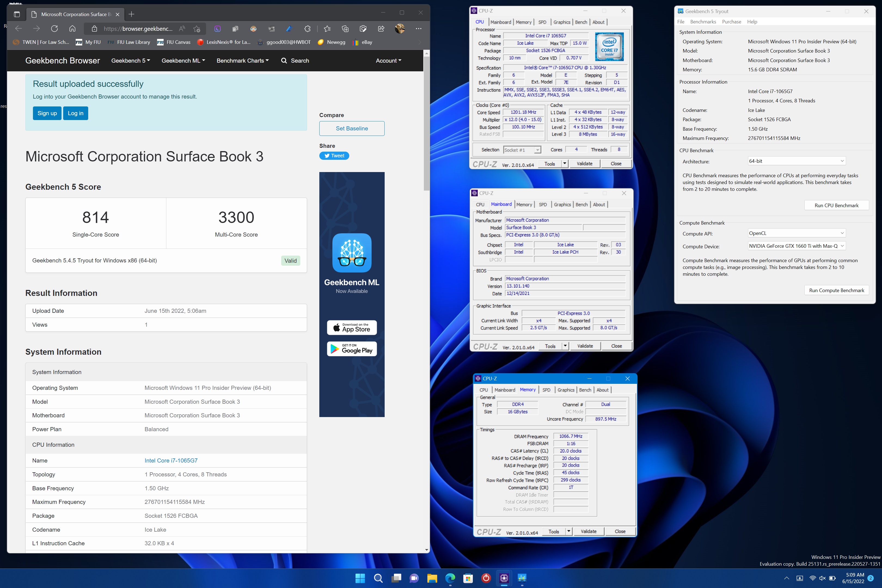The height and width of the screenshot is (588, 882).
Task: Open Purchase menu in Geekbench 5 Tryout
Action: (x=732, y=22)
